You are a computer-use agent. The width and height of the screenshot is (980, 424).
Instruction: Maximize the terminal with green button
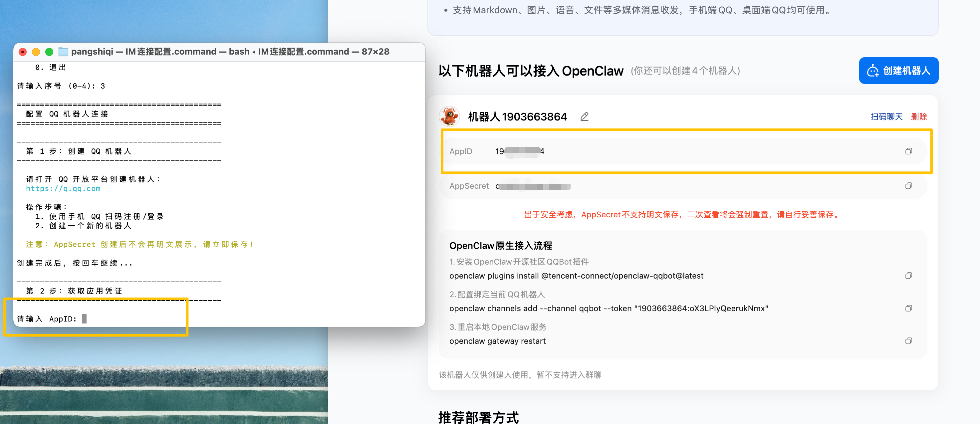point(49,52)
